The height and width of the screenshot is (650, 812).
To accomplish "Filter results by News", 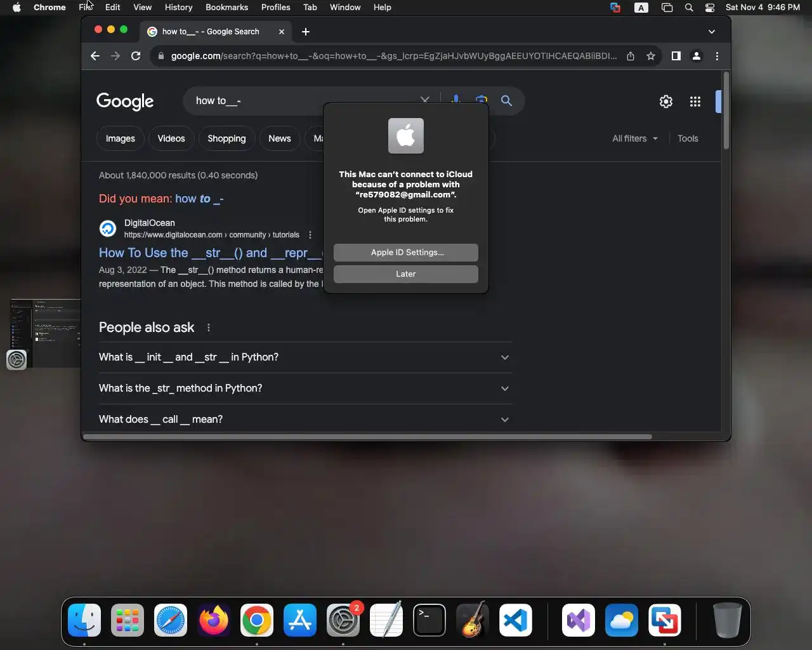I will click(x=280, y=138).
